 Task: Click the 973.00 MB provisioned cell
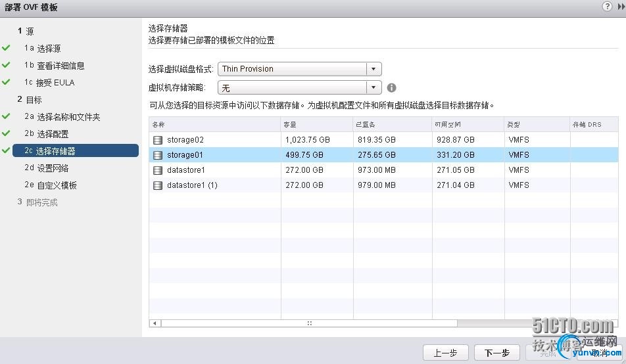tap(377, 170)
